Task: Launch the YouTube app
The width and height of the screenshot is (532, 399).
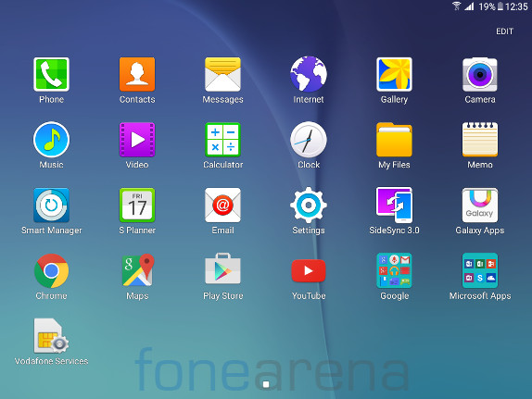Action: pos(309,270)
